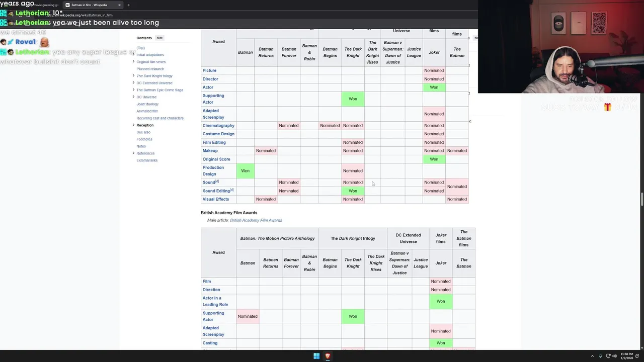
Task: Open the Casting award link
Action: pyautogui.click(x=210, y=343)
